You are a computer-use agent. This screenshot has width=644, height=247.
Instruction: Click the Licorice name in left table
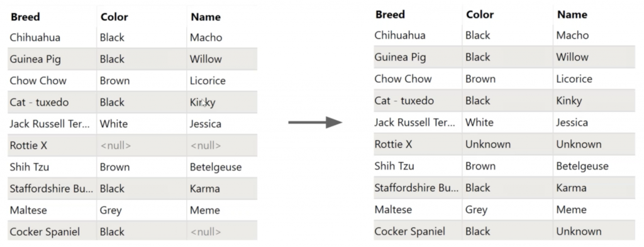point(208,80)
